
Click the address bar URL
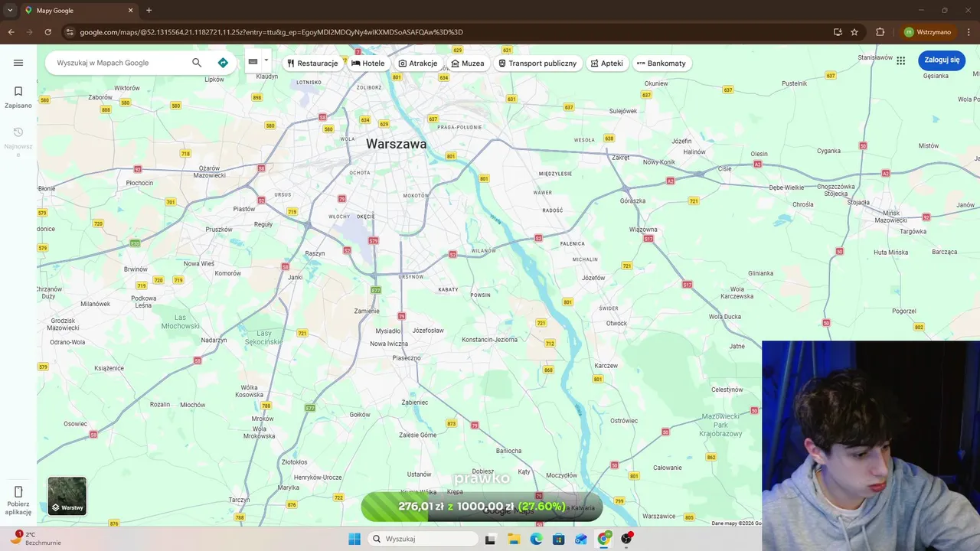point(272,32)
